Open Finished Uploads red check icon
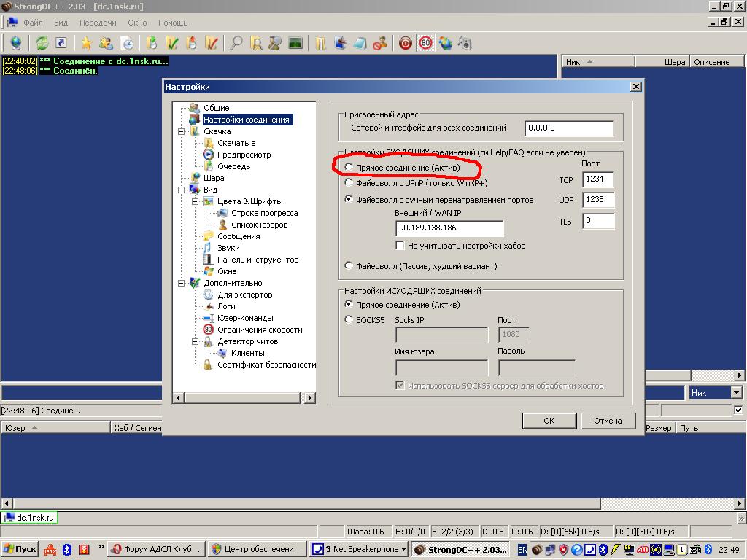This screenshot has width=747, height=560. point(212,43)
